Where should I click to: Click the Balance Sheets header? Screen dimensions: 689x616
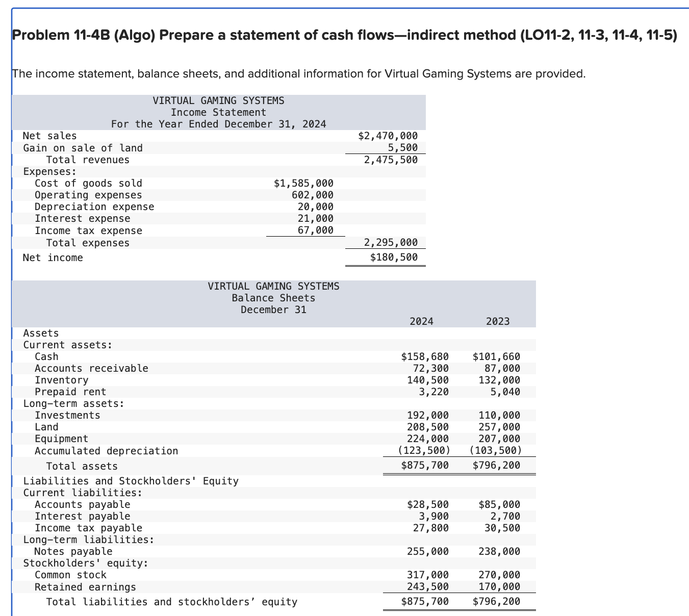click(274, 298)
